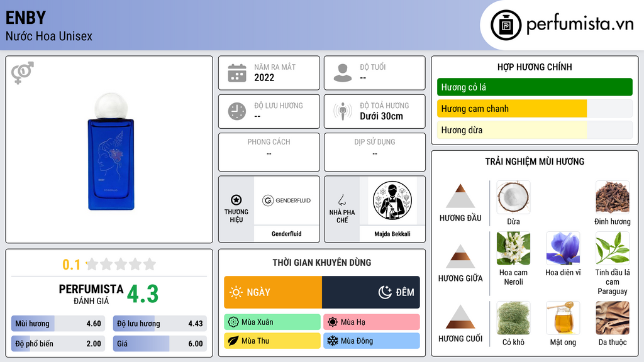Click the unisex gender symbol icon
Image resolution: width=644 pixels, height=362 pixels.
23,73
